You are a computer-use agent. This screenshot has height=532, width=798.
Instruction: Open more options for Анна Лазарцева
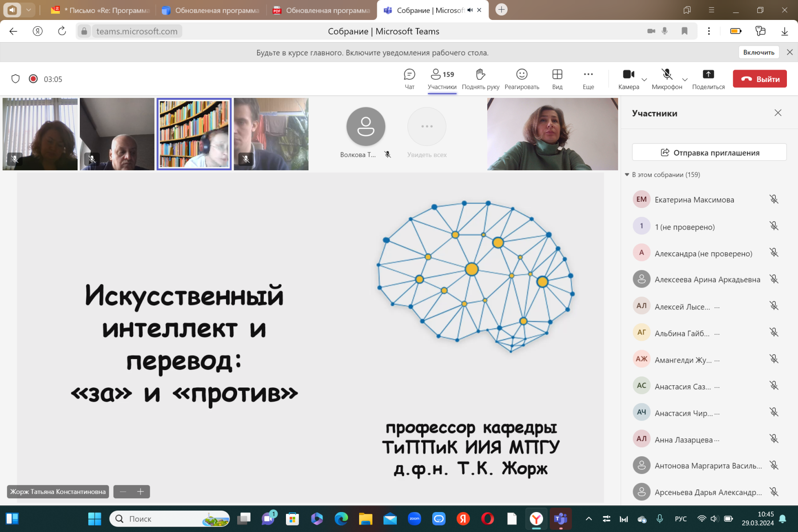click(x=717, y=440)
